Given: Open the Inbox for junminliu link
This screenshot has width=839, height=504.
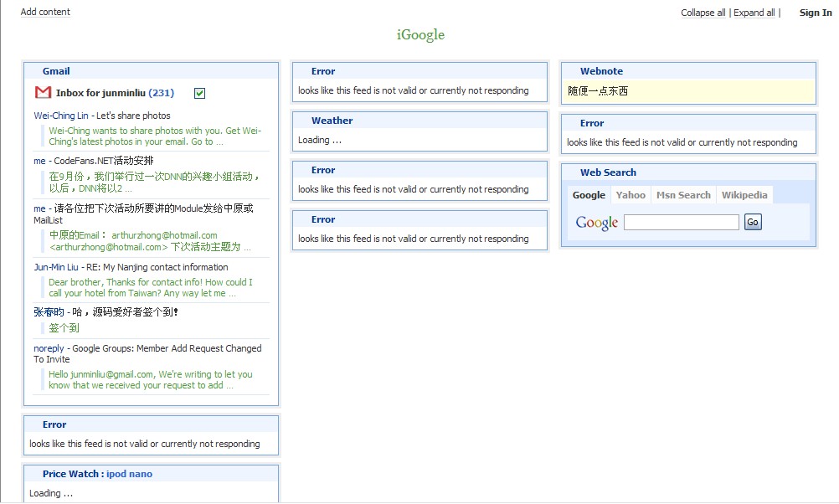Looking at the screenshot, I should (100, 93).
